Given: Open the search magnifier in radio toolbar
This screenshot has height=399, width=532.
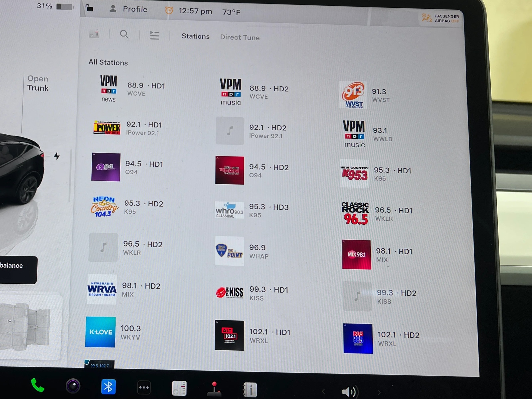Looking at the screenshot, I should point(124,34).
